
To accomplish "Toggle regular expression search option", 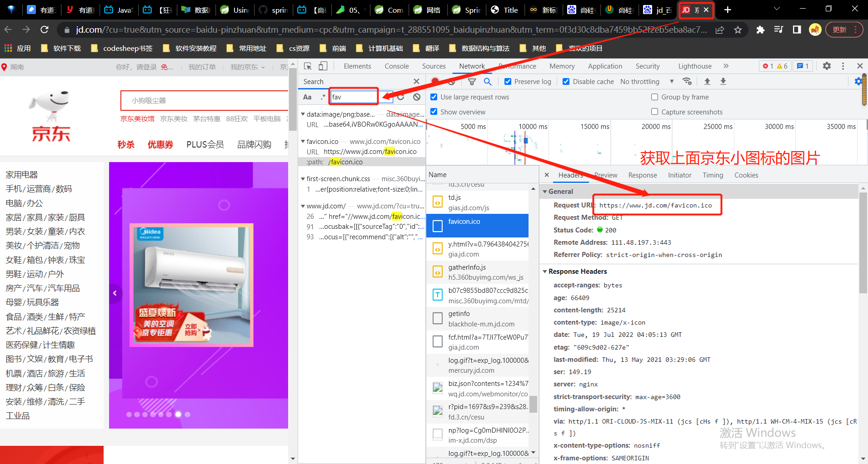I will [323, 97].
